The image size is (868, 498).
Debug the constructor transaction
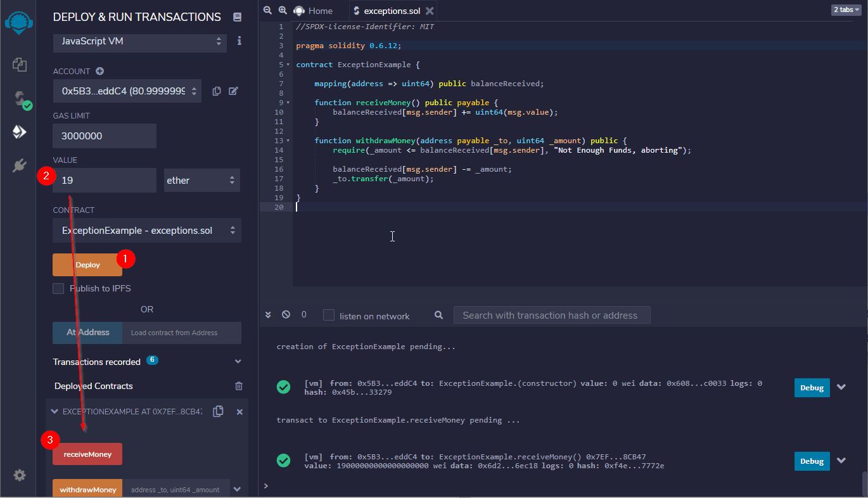click(812, 388)
